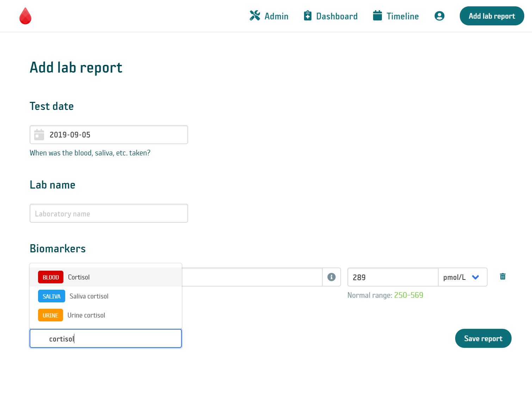Image resolution: width=532 pixels, height=406 pixels.
Task: Click the Admin wrench icon
Action: pos(255,16)
